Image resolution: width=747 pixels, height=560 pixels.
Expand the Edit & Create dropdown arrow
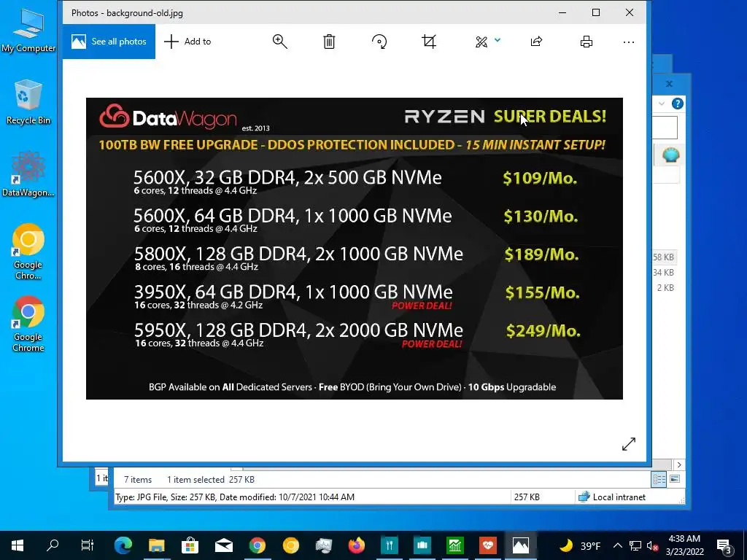tap(498, 40)
